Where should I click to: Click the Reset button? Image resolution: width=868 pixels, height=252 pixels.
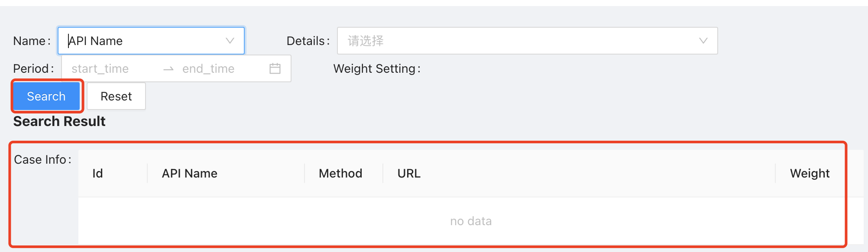(116, 96)
